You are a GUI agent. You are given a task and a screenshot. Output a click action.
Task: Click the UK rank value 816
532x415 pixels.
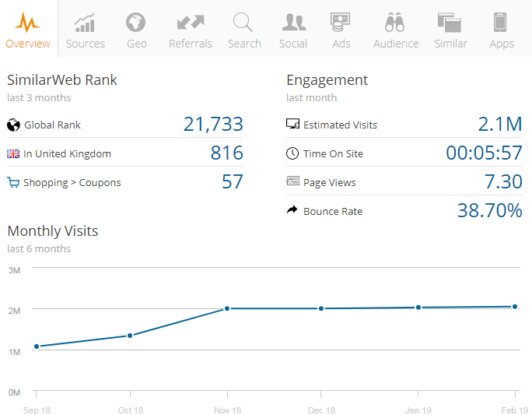coord(226,153)
